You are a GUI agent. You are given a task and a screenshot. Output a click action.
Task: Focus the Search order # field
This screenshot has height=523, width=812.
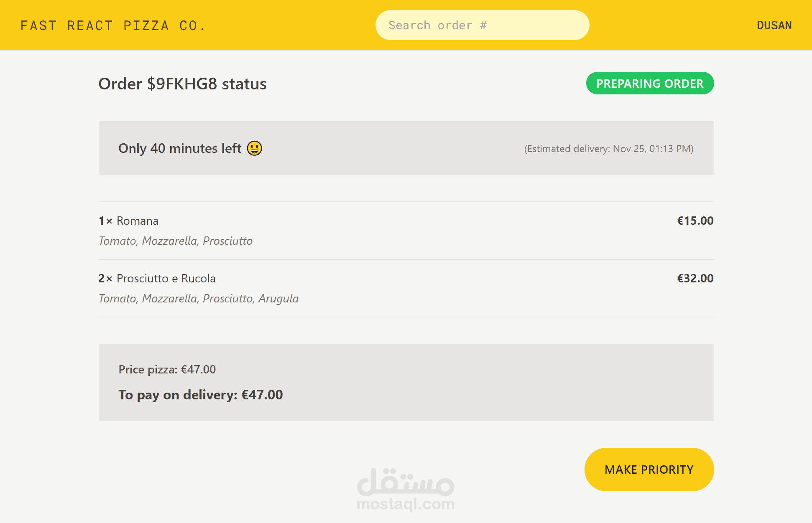coord(482,25)
